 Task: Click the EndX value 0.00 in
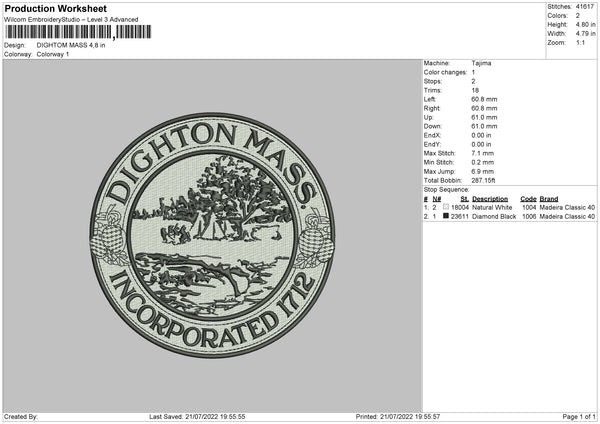click(x=481, y=135)
